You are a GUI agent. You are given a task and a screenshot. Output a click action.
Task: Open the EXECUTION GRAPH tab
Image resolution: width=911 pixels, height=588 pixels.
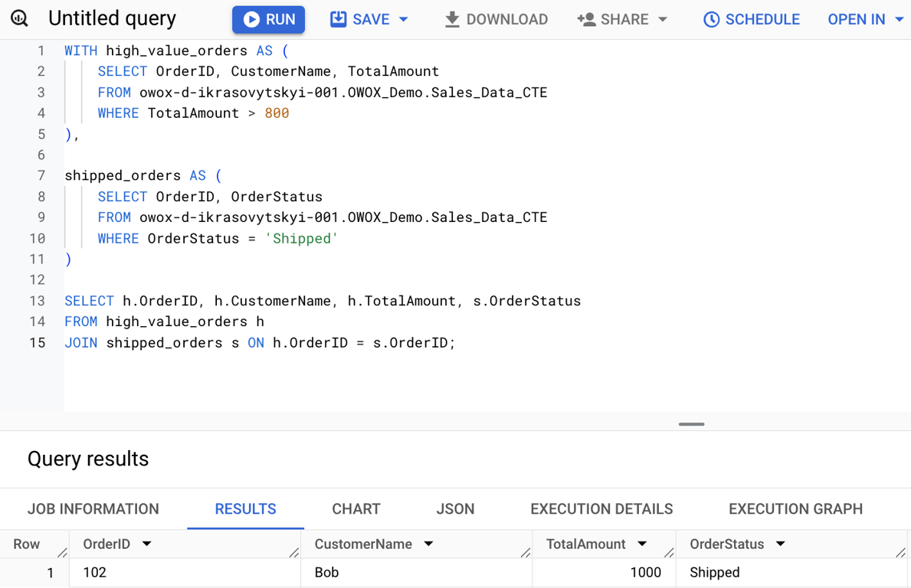click(x=795, y=509)
